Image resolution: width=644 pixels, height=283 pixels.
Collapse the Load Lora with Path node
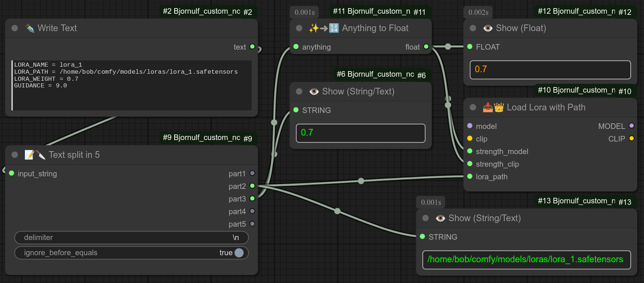[x=473, y=107]
